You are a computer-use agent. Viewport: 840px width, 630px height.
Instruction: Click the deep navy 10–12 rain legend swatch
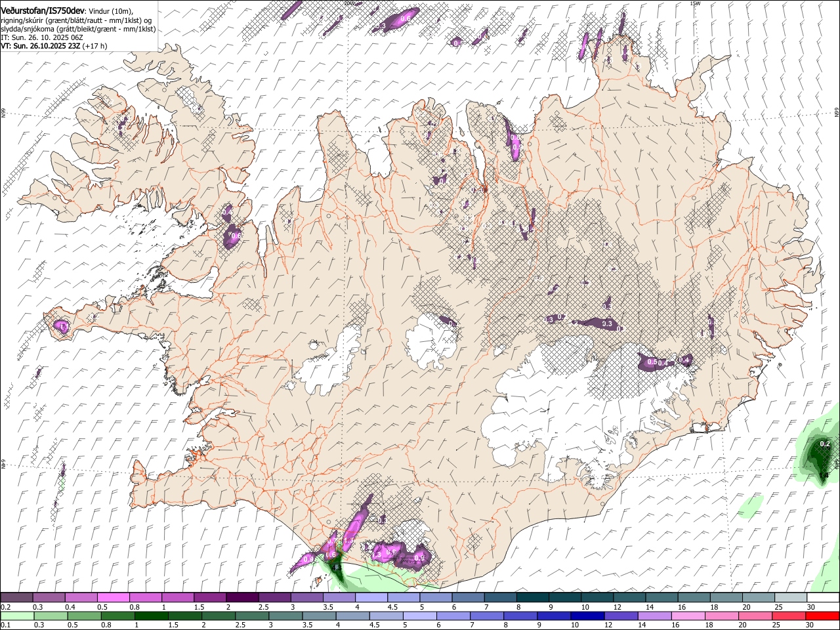(x=587, y=616)
